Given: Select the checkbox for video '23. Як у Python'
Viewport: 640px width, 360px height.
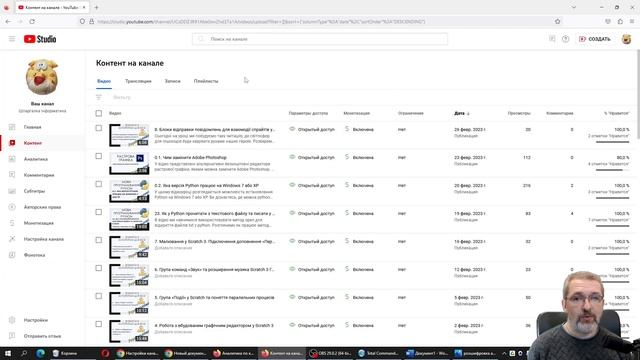Looking at the screenshot, I should [x=99, y=212].
